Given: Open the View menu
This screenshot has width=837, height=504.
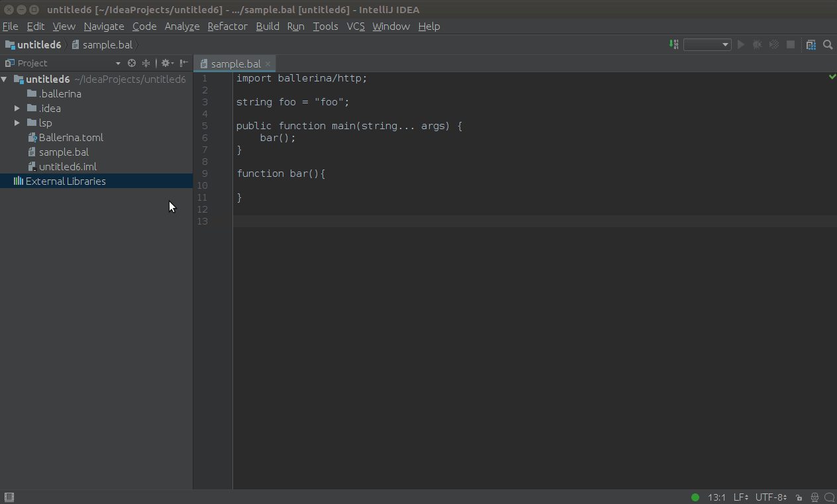Looking at the screenshot, I should 64,26.
